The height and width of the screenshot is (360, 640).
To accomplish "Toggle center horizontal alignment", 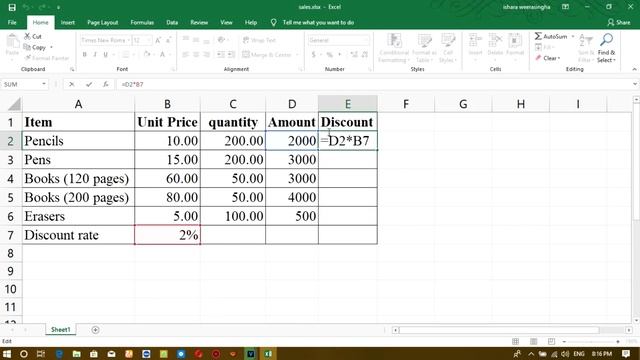I will (x=196, y=54).
